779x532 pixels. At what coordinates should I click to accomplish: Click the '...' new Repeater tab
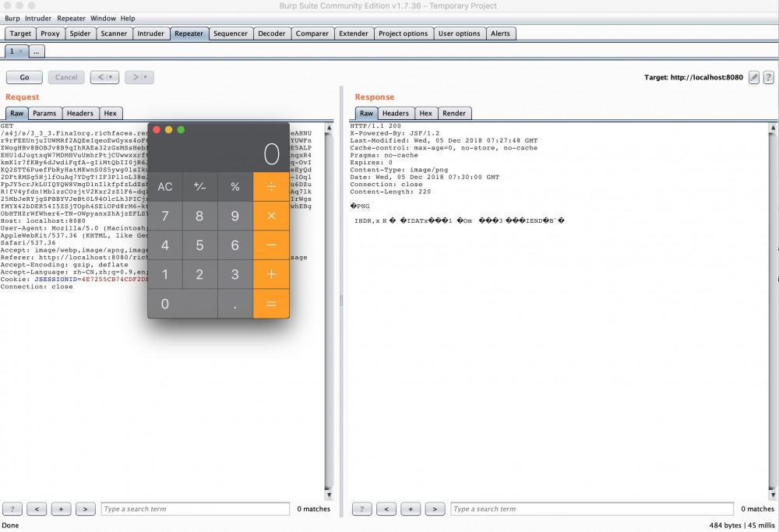[37, 51]
